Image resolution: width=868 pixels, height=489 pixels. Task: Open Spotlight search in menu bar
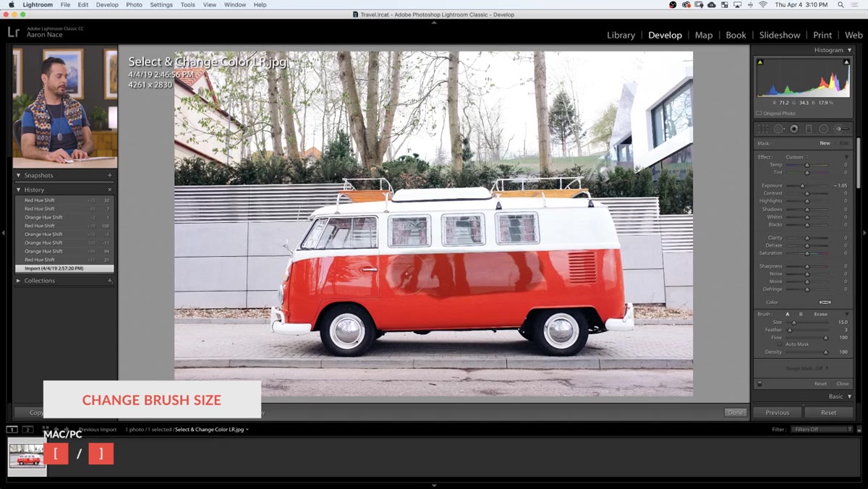(x=842, y=4)
